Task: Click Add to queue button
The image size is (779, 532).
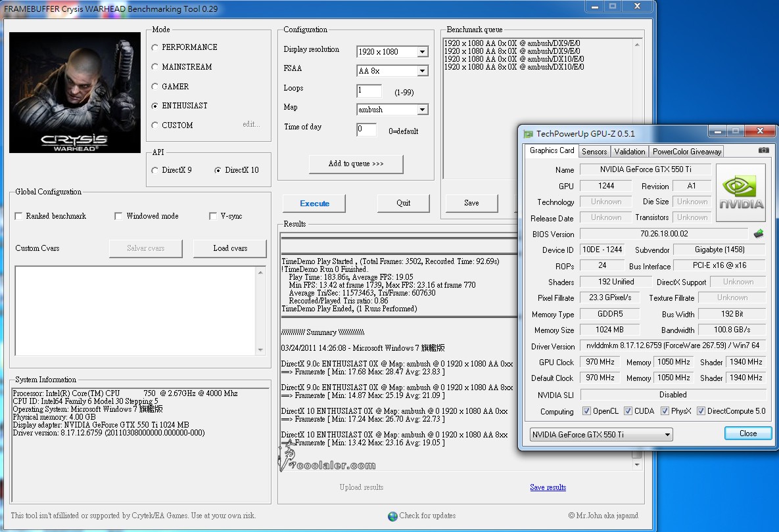Action: click(x=356, y=164)
